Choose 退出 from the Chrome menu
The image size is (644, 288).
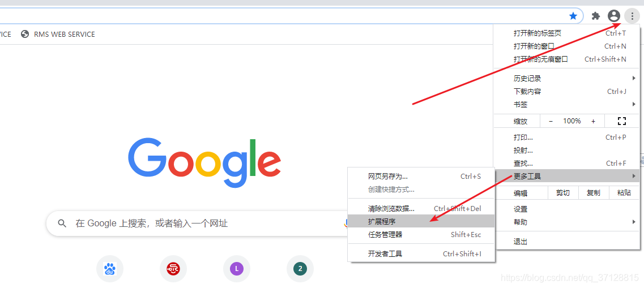566,242
